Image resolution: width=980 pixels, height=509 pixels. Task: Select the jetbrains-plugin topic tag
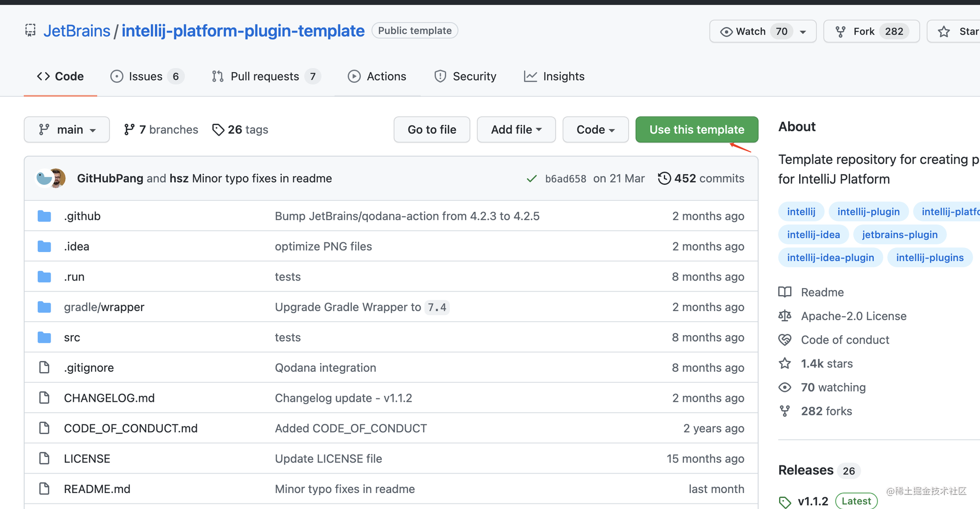point(900,234)
